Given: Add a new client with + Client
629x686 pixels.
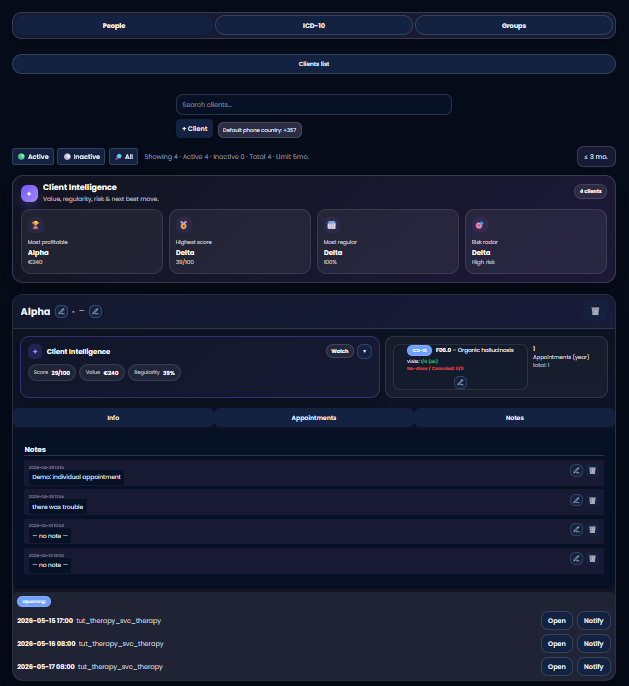Looking at the screenshot, I should point(195,129).
